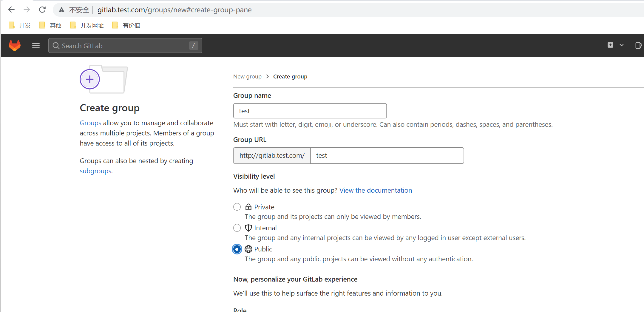Open the 其他 bookmark folder
The height and width of the screenshot is (312, 644).
pyautogui.click(x=50, y=25)
